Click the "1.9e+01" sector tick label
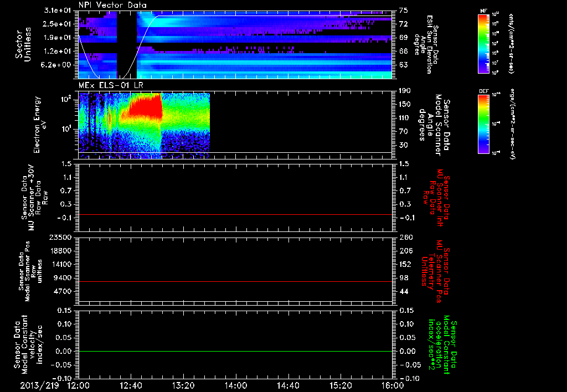Screen dimensions: 567x392 point(57,38)
